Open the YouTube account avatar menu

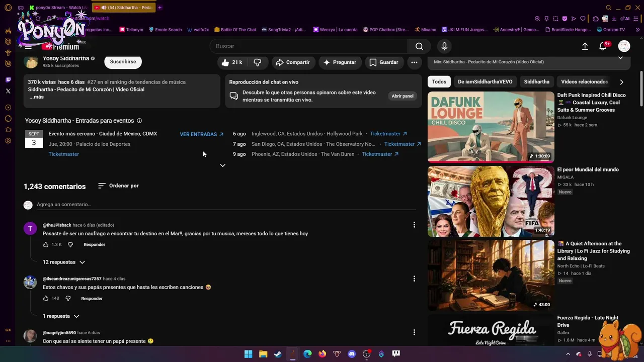624,46
